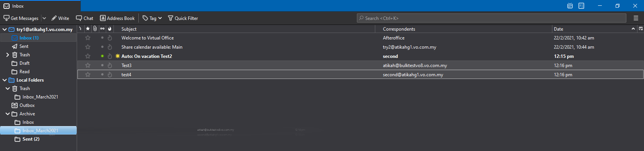Click the Write button

click(x=60, y=18)
